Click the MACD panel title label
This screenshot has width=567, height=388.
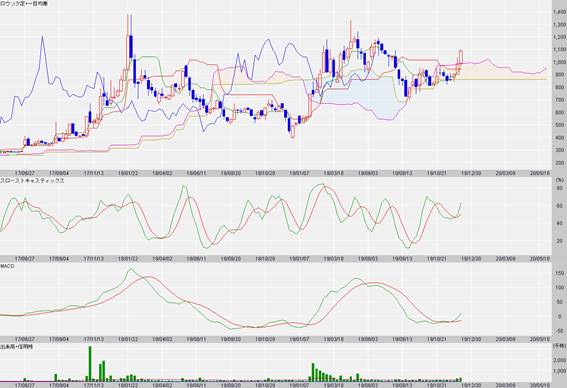tap(7, 266)
